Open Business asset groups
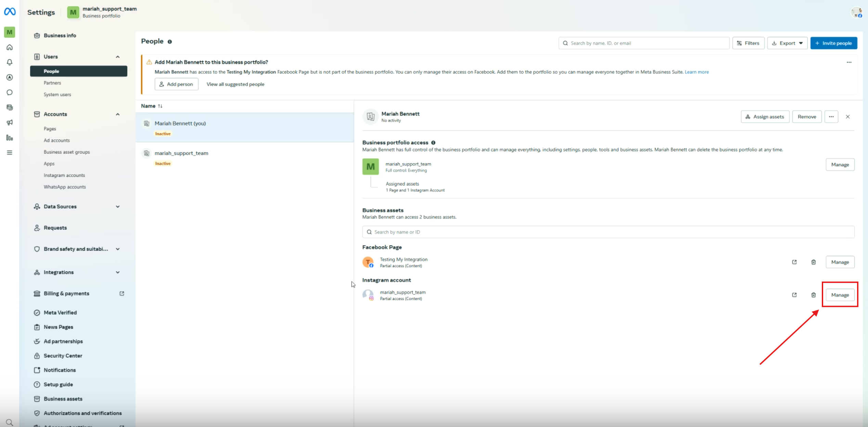 point(67,152)
